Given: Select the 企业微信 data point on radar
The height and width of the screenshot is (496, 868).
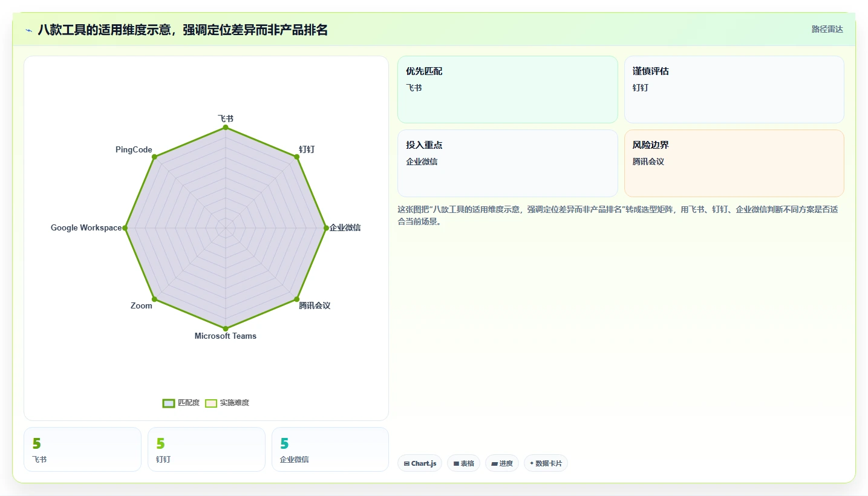Looking at the screenshot, I should (x=326, y=228).
